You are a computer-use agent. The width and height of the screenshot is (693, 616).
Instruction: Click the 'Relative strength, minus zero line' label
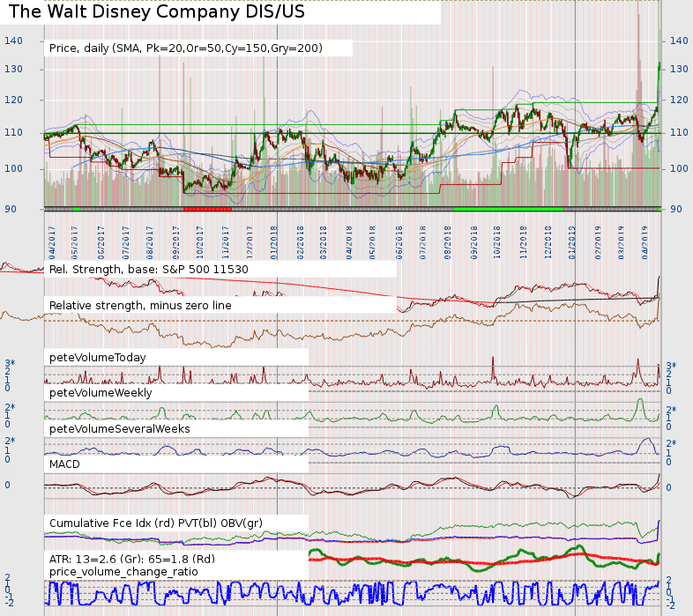click(140, 305)
